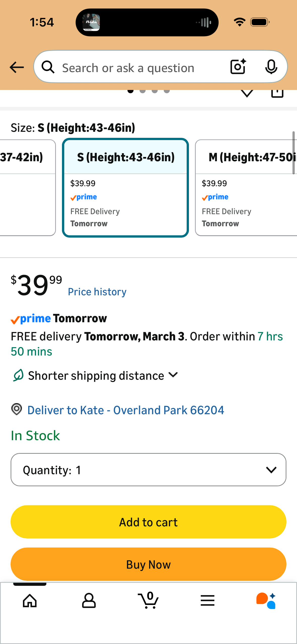Tap the microphone voice search icon
Viewport: 297px width, 644px height.
[x=271, y=67]
